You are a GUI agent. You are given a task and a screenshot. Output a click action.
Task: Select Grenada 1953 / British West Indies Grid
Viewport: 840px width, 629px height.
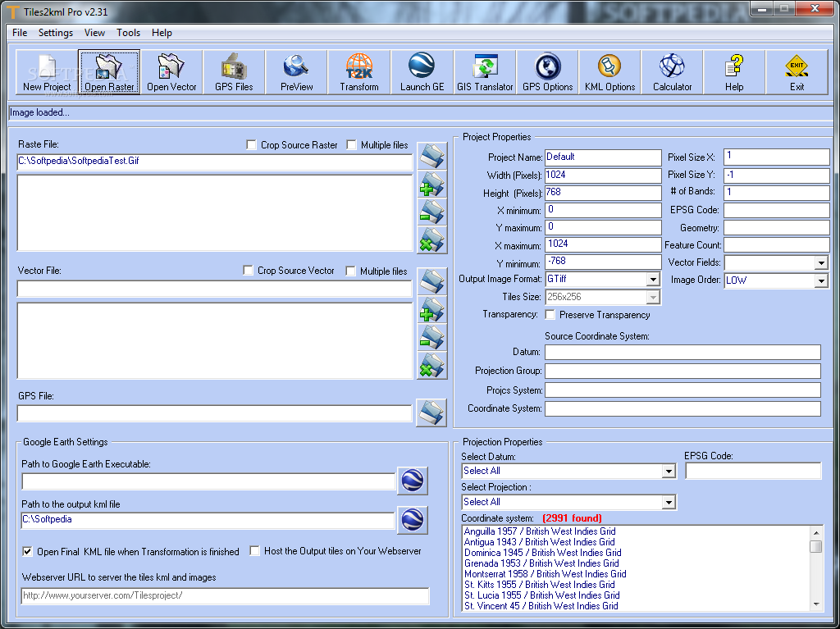(541, 563)
